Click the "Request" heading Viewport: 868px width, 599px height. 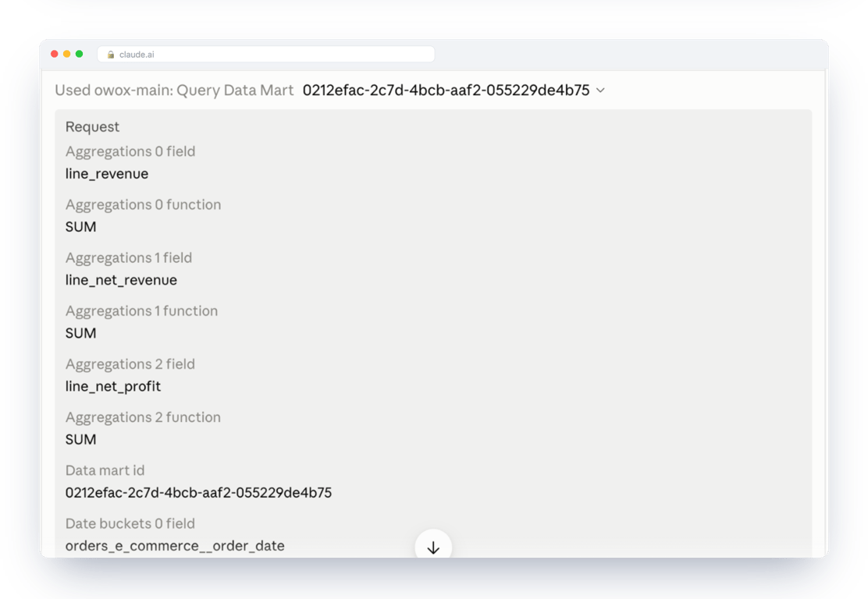coord(92,126)
